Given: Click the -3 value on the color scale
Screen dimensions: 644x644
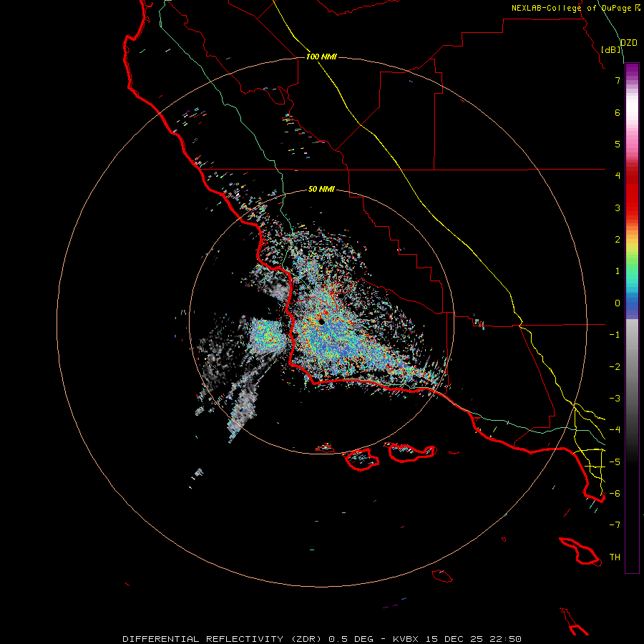Looking at the screenshot, I should [615, 399].
